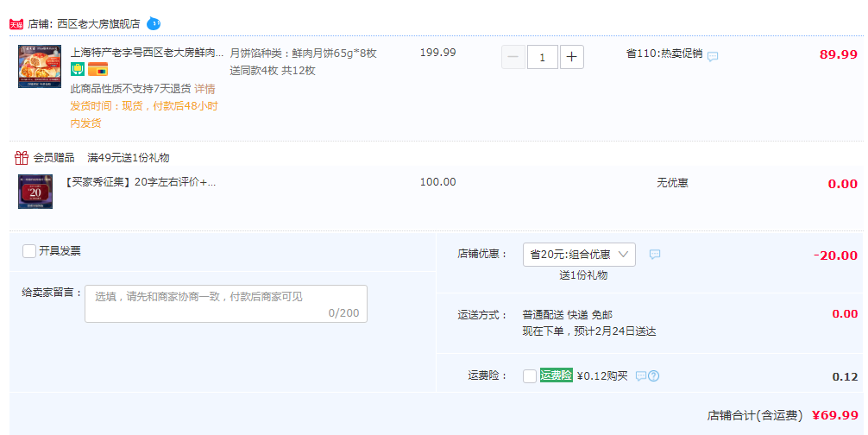868x435 pixels.
Task: Click the 会员赠品 label
Action: click(x=53, y=158)
